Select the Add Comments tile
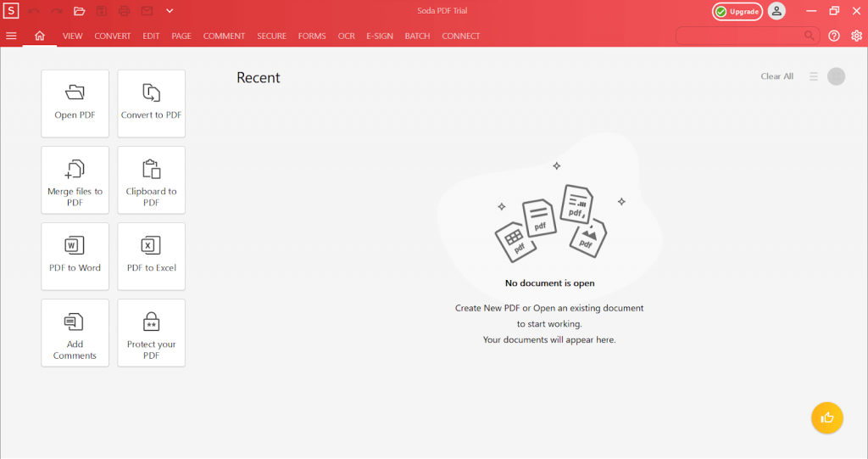This screenshot has width=868, height=459. coord(75,333)
